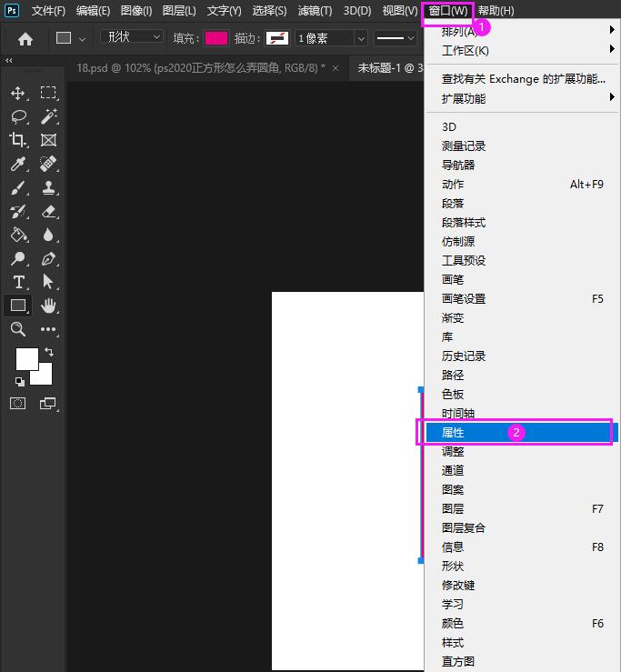621x672 pixels.
Task: Click the background color swatch
Action: 45,376
